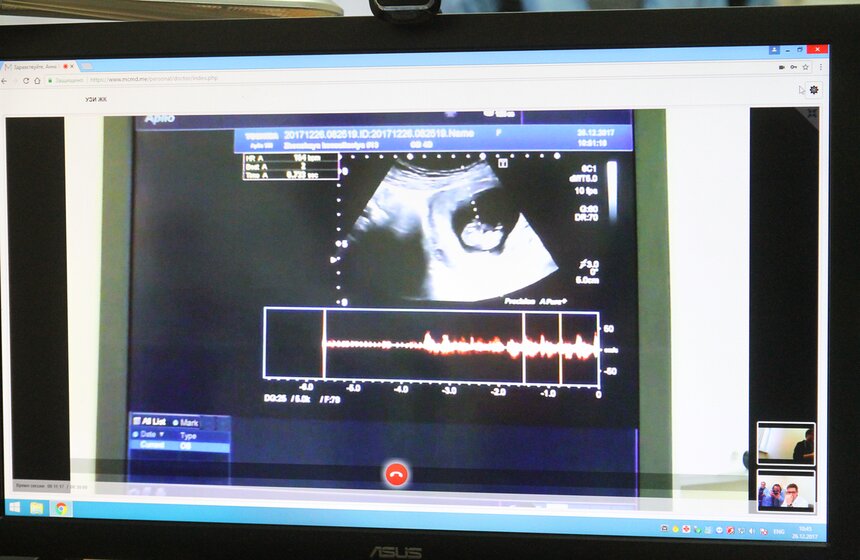Close the Gmail browser tab
Viewport: 860px width, 560px height.
pyautogui.click(x=72, y=66)
